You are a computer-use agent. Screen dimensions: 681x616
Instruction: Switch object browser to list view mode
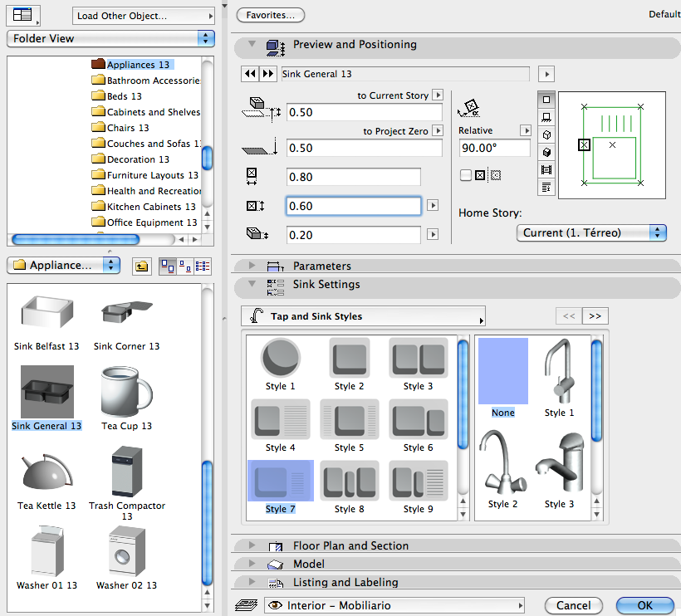click(x=203, y=266)
